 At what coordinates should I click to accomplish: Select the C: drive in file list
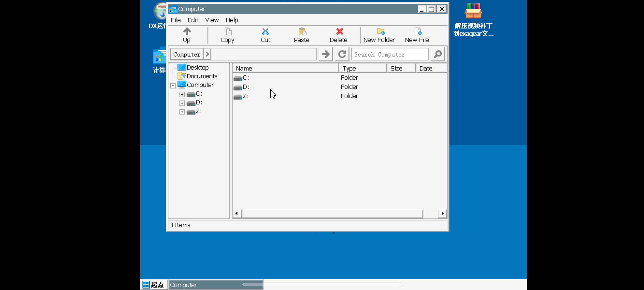241,78
